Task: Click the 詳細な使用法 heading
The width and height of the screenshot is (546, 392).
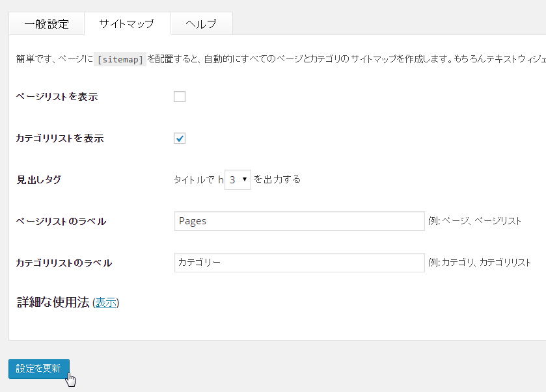Action: pyautogui.click(x=53, y=302)
